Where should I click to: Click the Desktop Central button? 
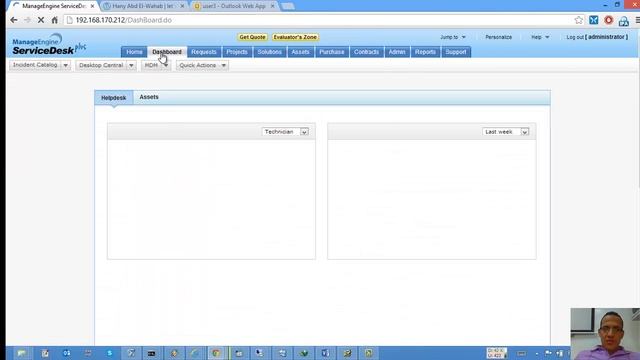(101, 65)
